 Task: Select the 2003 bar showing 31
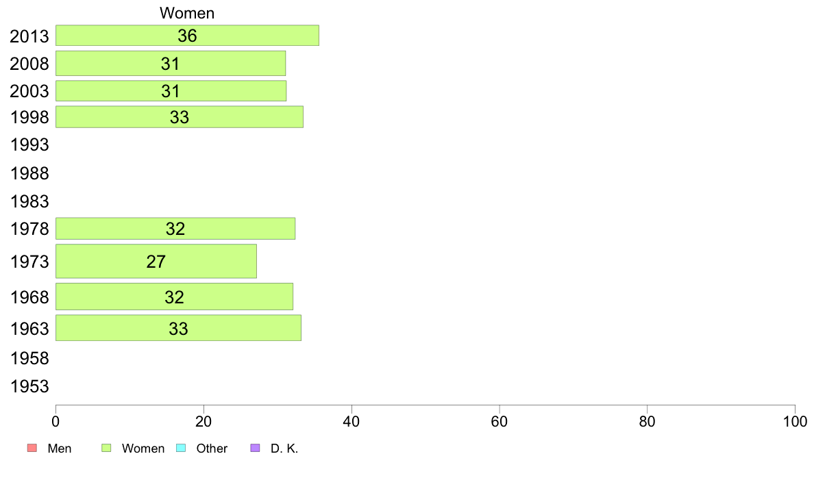[x=171, y=91]
